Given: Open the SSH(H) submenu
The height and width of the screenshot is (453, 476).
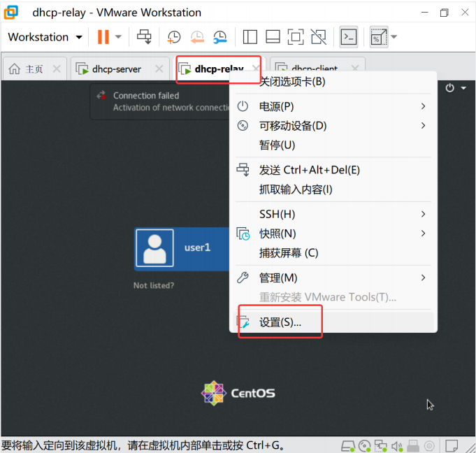Looking at the screenshot, I should point(333,214).
